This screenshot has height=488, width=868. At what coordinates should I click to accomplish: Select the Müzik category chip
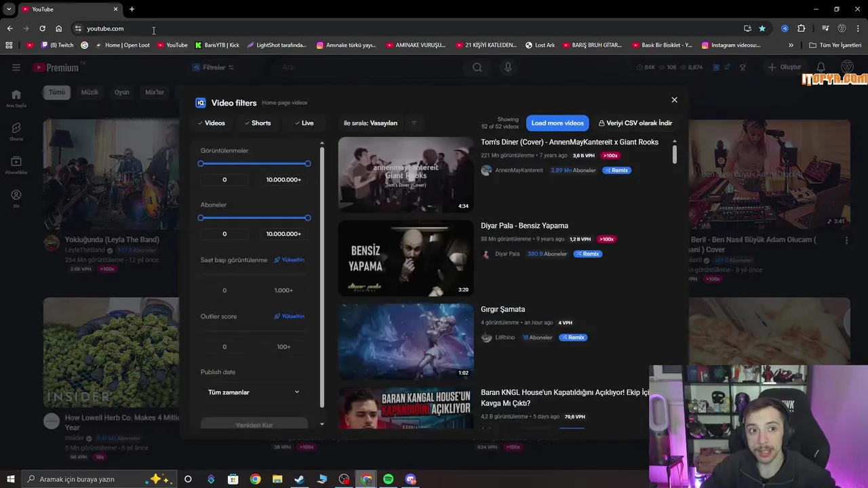click(90, 92)
